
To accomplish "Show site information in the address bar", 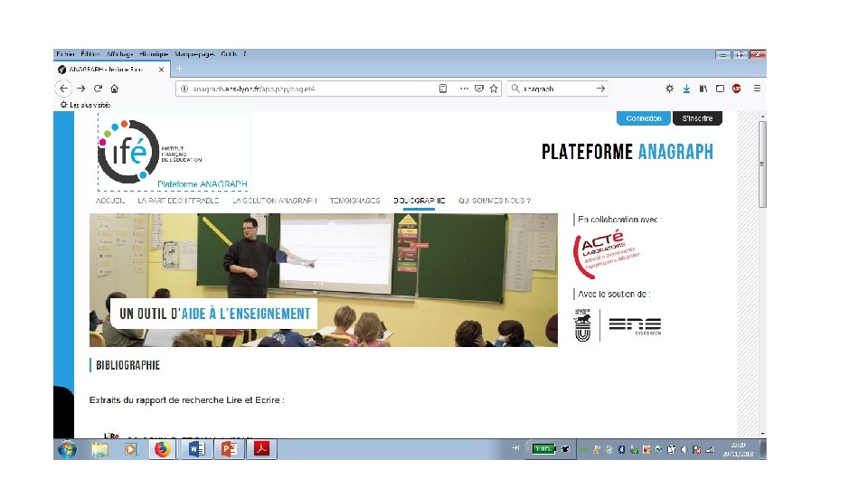I will (x=184, y=89).
